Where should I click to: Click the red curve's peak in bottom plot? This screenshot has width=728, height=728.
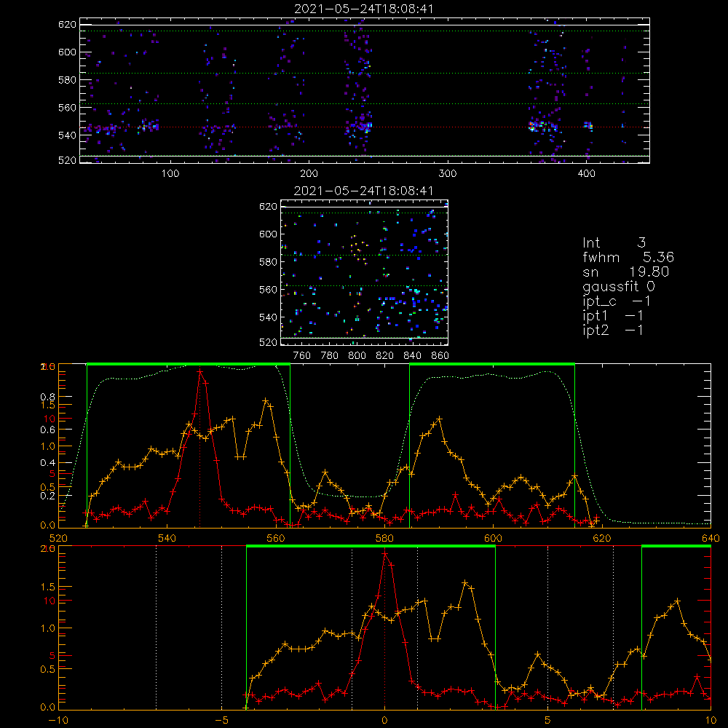click(x=384, y=553)
